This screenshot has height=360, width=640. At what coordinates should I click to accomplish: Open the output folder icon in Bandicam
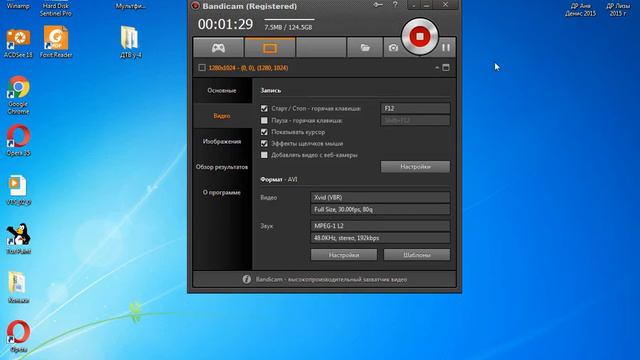click(365, 48)
